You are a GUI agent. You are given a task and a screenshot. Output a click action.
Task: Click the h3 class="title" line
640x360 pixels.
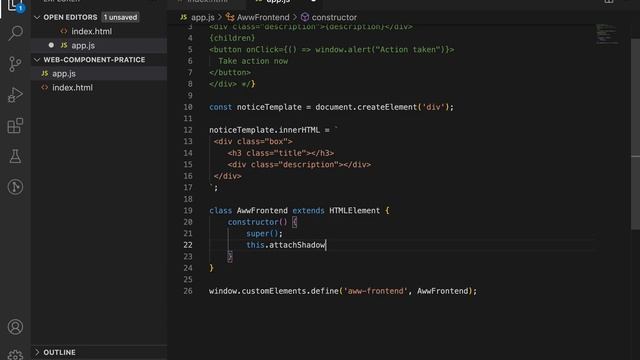click(281, 153)
